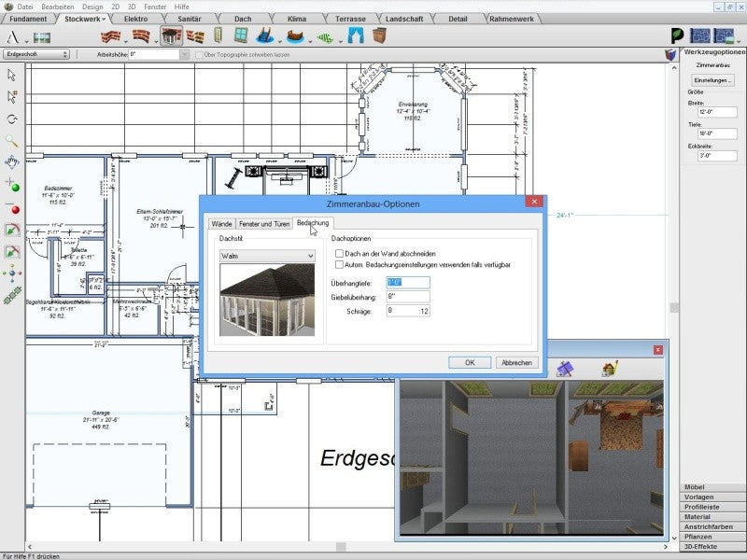Expand the stairs tool dropdown arrow
Image resolution: width=747 pixels, height=560 pixels.
(279, 42)
